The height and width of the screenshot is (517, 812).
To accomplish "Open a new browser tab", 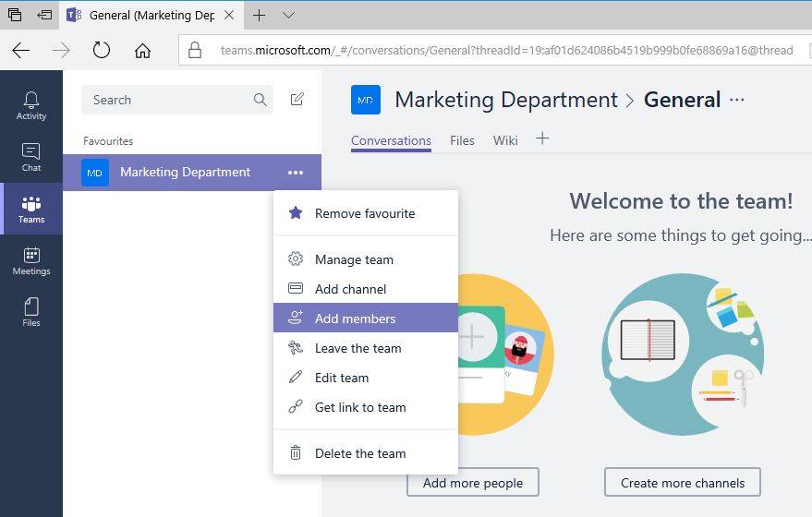I will 259,15.
